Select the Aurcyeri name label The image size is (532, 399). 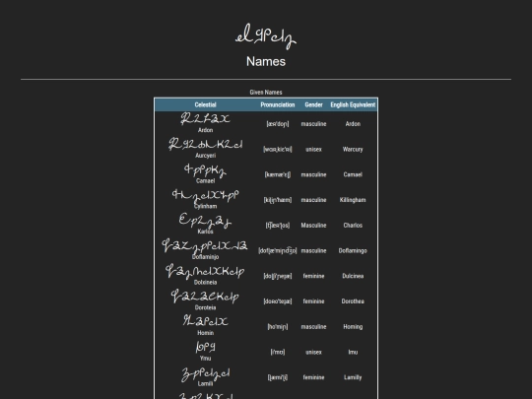pos(205,156)
